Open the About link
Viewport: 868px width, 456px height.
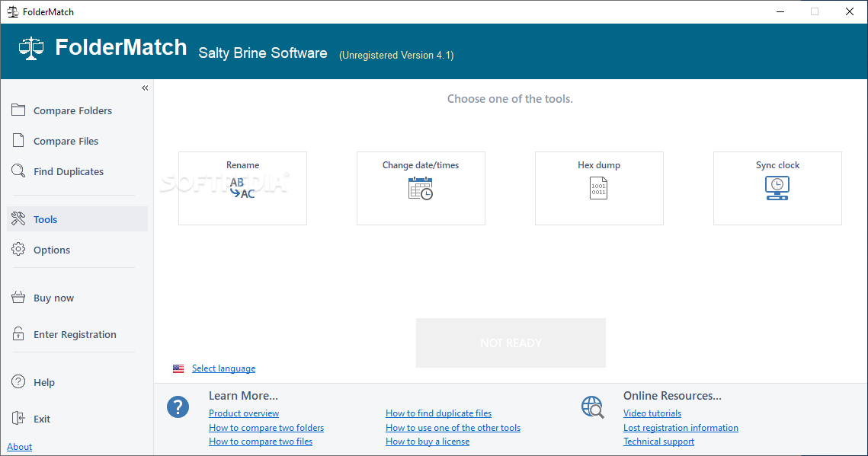click(x=19, y=447)
